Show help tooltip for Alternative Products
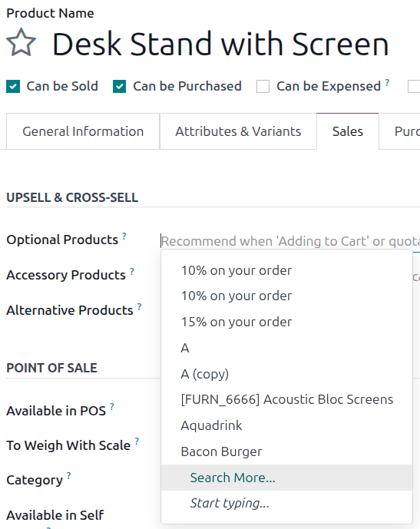The width and height of the screenshot is (420, 529). tap(139, 306)
